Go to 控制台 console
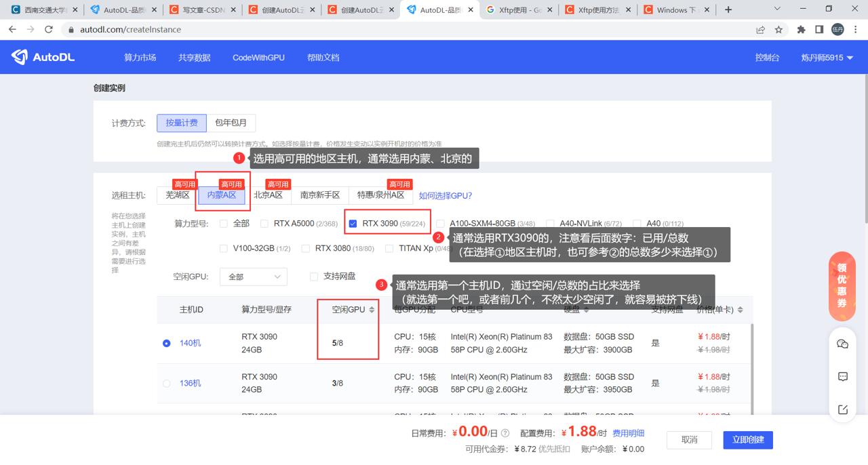 point(767,58)
